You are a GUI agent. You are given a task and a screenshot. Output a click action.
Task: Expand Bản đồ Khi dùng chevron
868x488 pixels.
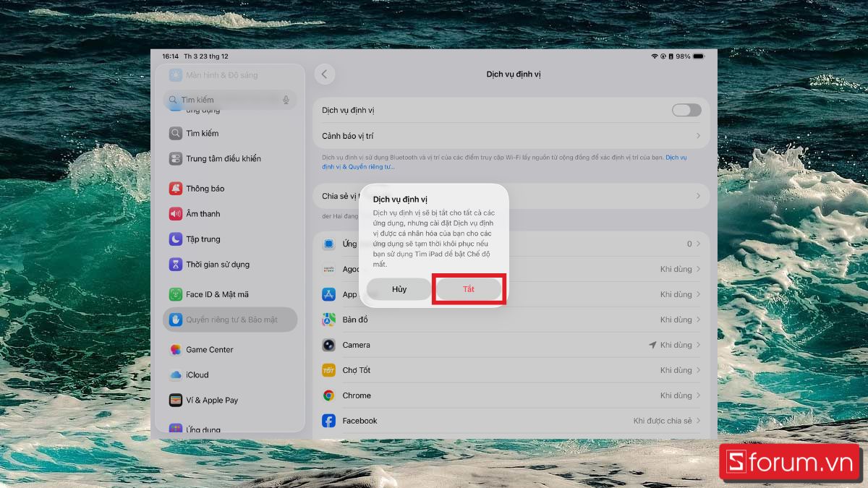point(698,320)
